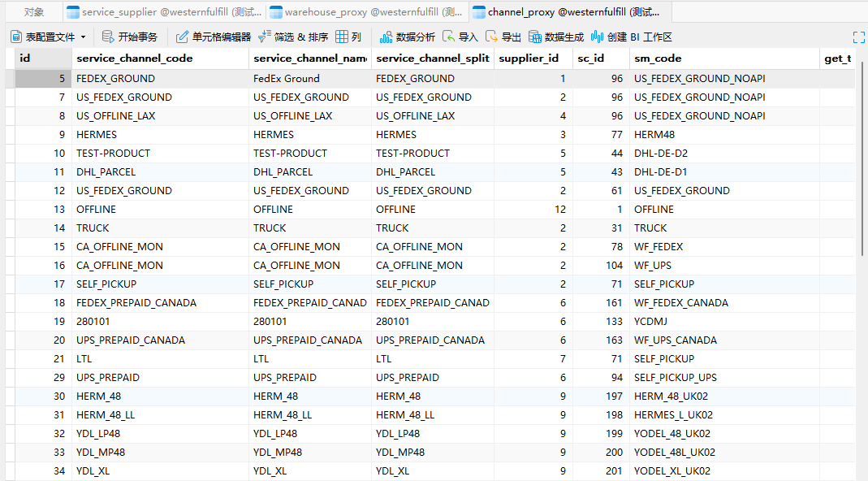
Task: Select the WF_FEDEX_CANADA sm_code cell
Action: click(x=724, y=303)
